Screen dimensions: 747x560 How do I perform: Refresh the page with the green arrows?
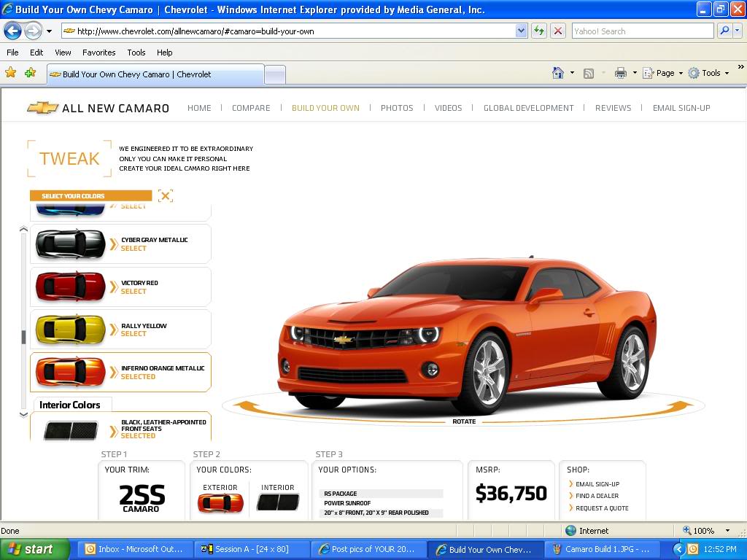point(539,31)
